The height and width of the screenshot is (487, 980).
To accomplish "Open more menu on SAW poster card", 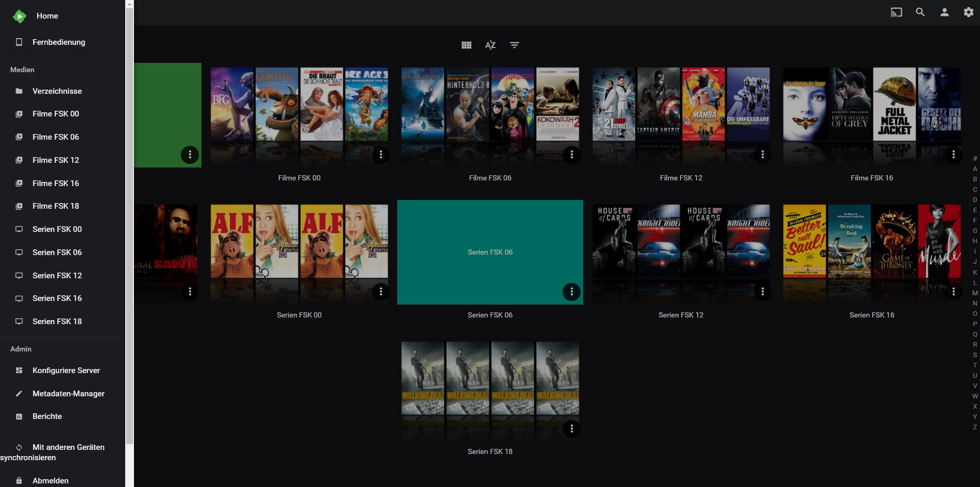I will (x=190, y=292).
